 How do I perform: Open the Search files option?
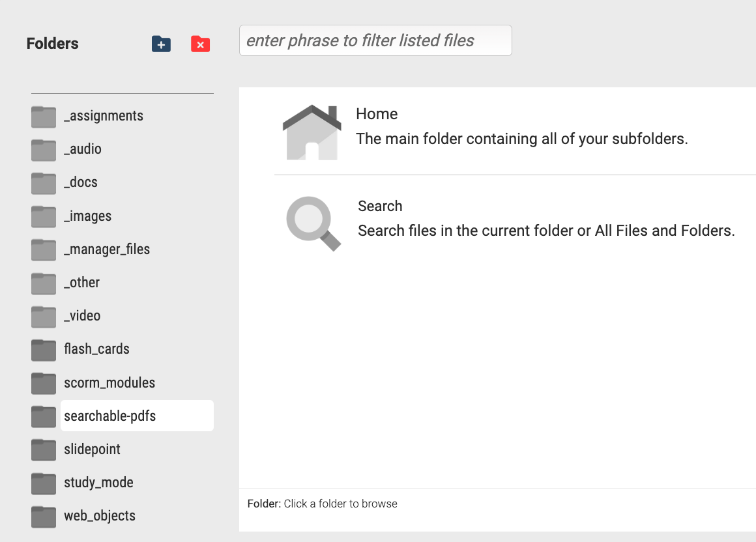[x=380, y=206]
